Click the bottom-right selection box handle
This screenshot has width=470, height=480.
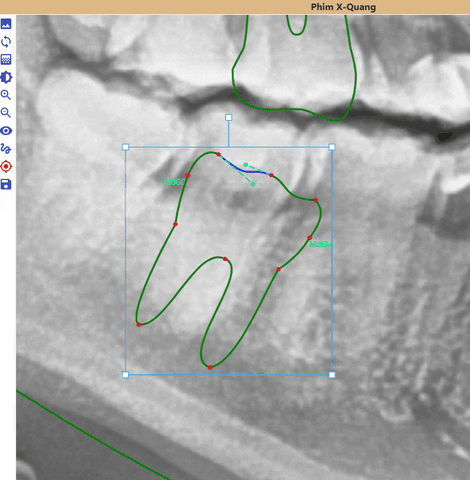pyautogui.click(x=332, y=375)
